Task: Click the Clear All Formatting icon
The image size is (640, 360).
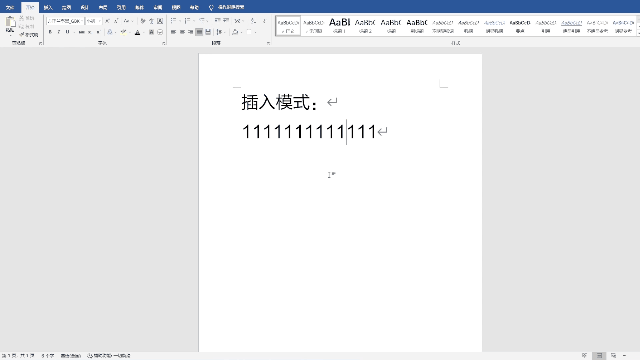Action: tap(143, 21)
